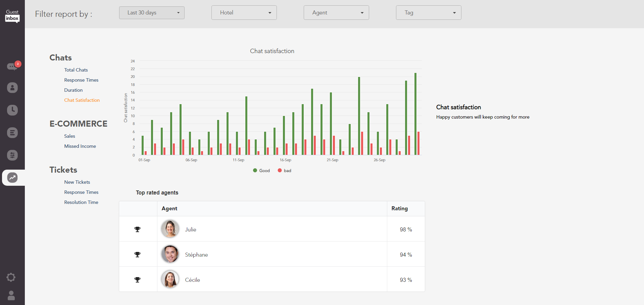
Task: Select Total Chats report
Action: [x=76, y=70]
